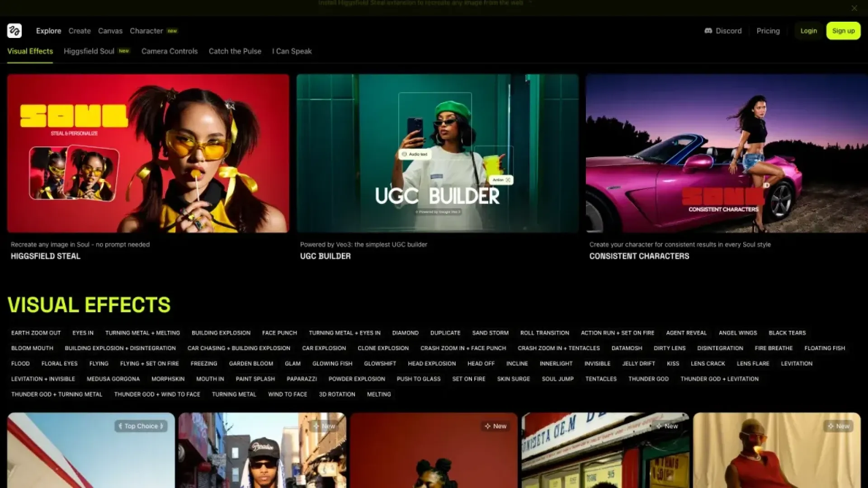The image size is (868, 488).
Task: Click the Top Choice badge on first thumbnail
Action: click(x=141, y=426)
